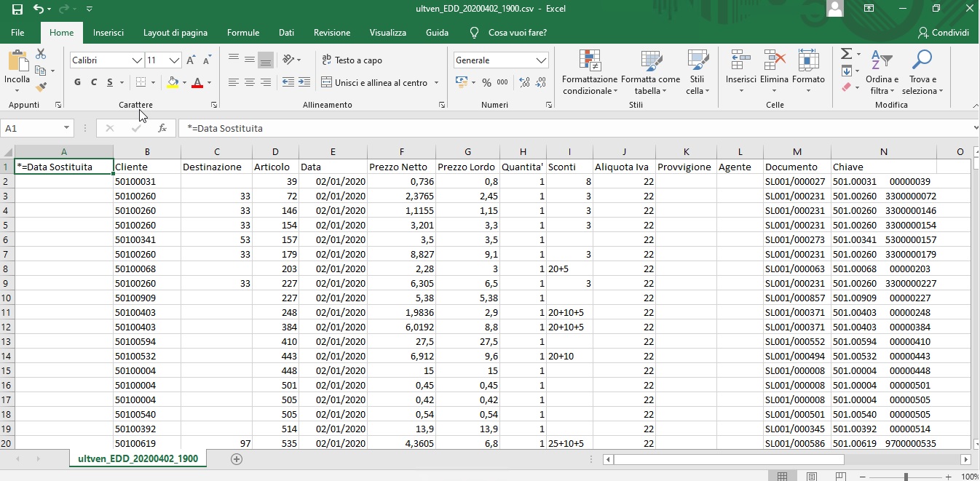Open the font size dropdown
This screenshot has height=481, width=980.
174,60
